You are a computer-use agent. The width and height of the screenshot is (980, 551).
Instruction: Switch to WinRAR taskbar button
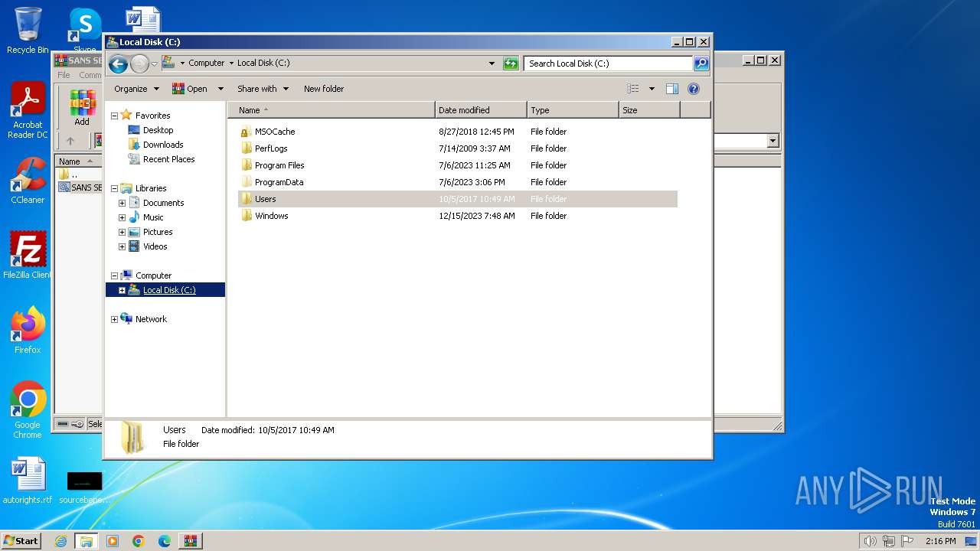coord(191,541)
